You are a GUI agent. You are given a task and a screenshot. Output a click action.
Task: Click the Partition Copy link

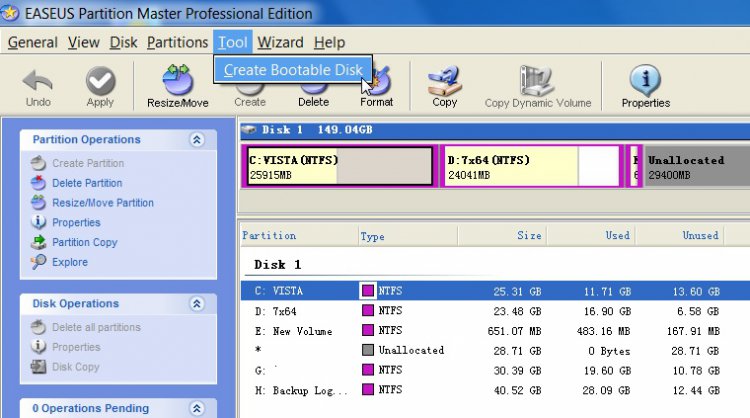(85, 242)
